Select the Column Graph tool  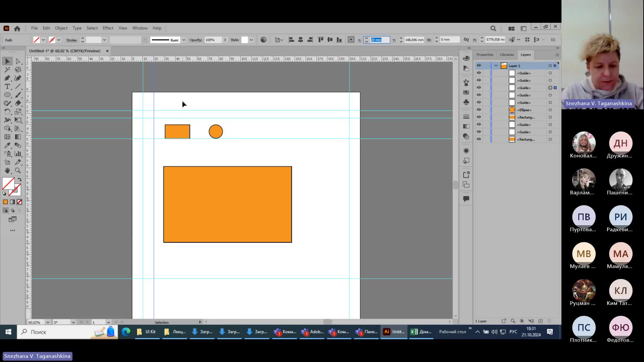pos(18,154)
